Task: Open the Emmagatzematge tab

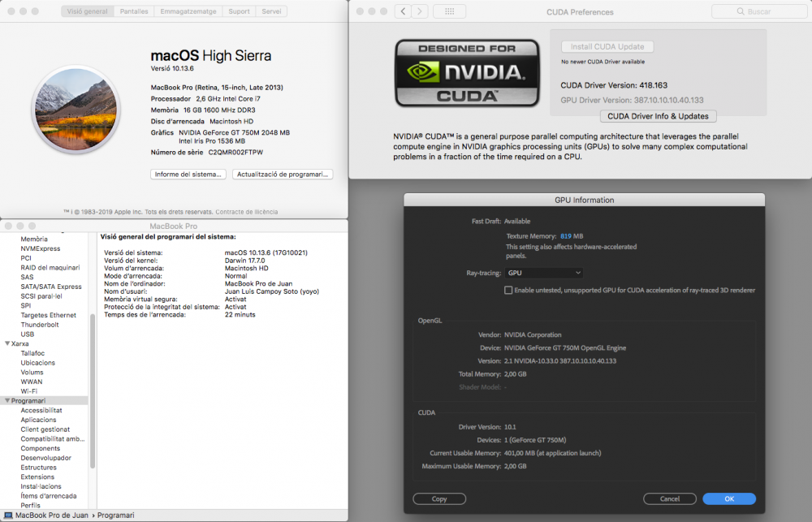Action: coord(188,11)
